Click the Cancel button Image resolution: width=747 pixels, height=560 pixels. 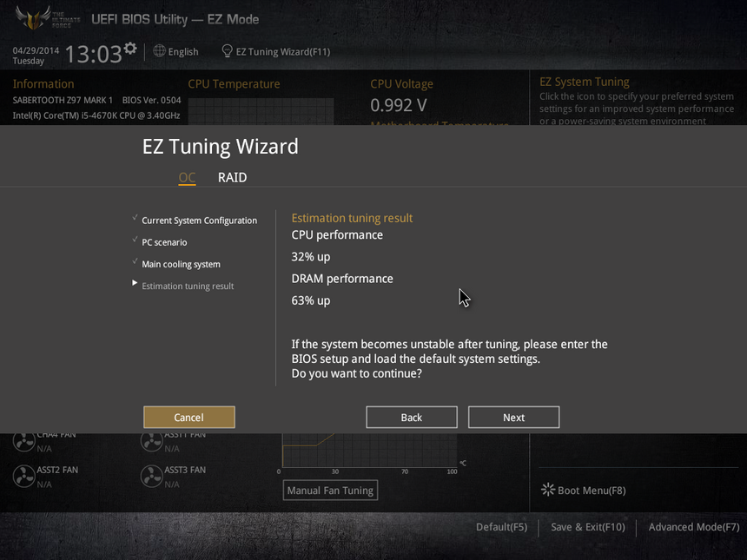click(189, 417)
